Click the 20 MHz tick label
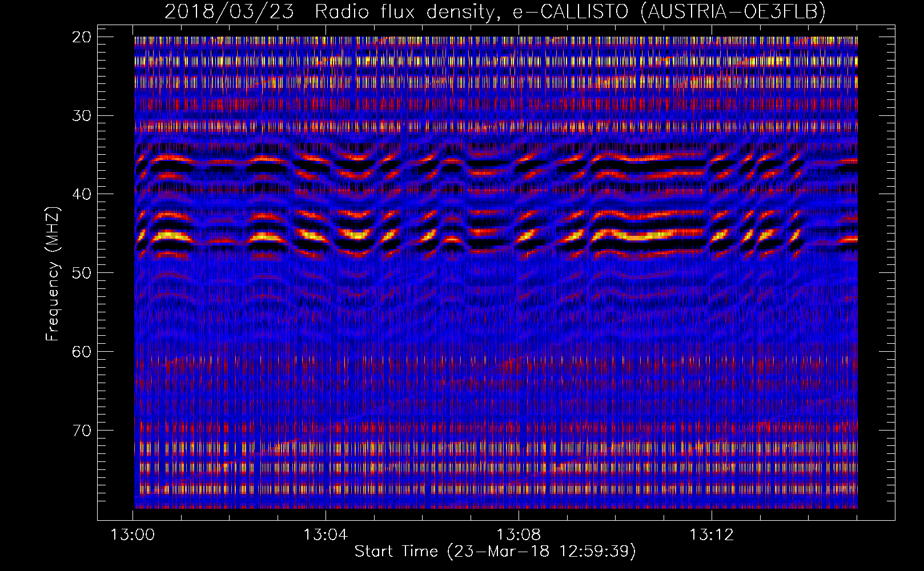The image size is (924, 571). point(82,37)
